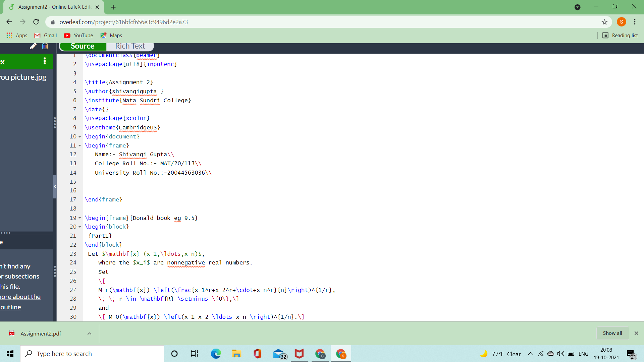This screenshot has height=362, width=644.
Task: Open Windows Start menu
Action: pos(10,354)
